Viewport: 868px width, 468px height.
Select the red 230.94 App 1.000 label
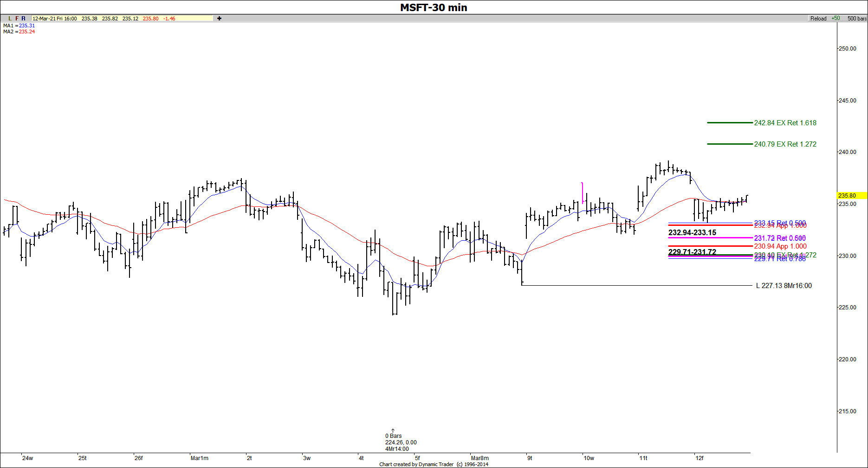[780, 246]
